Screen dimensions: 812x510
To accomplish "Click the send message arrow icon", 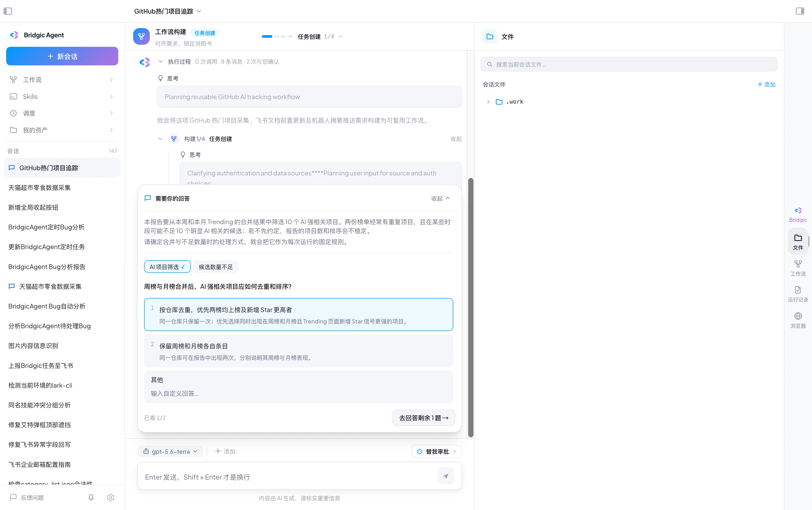I will (445, 476).
